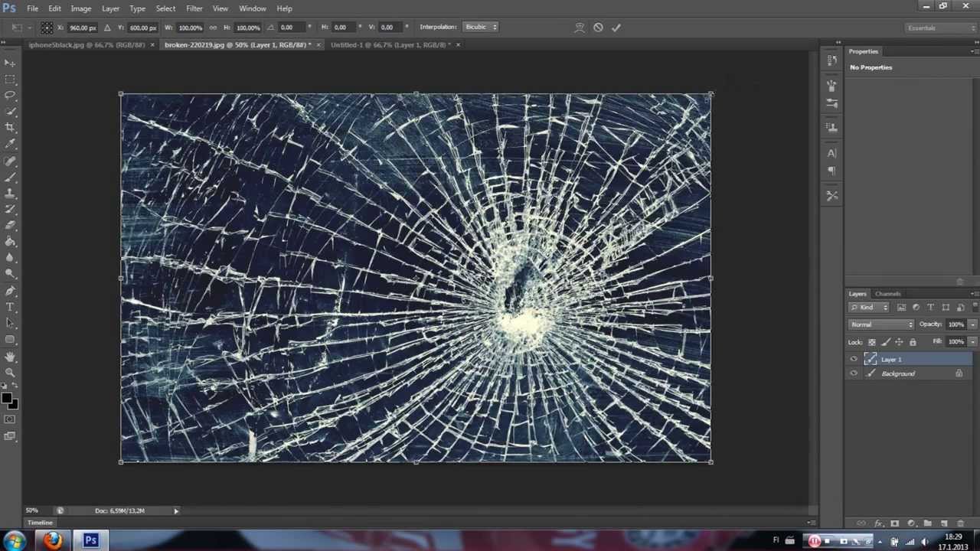
Task: Add a layer mask
Action: point(894,523)
